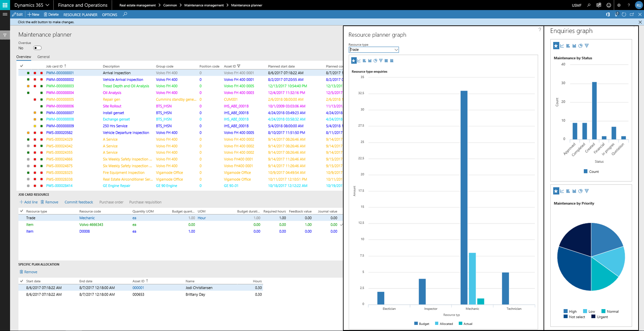Open the filter pane icon on the left sidebar

(5, 35)
